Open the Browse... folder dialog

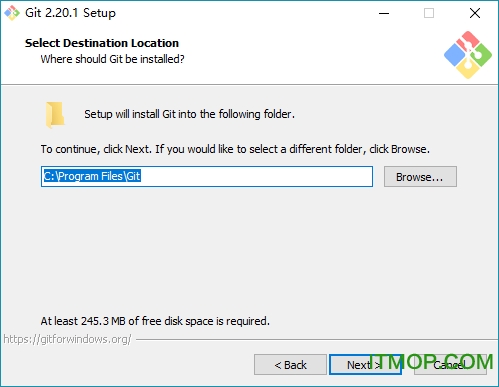pyautogui.click(x=420, y=177)
